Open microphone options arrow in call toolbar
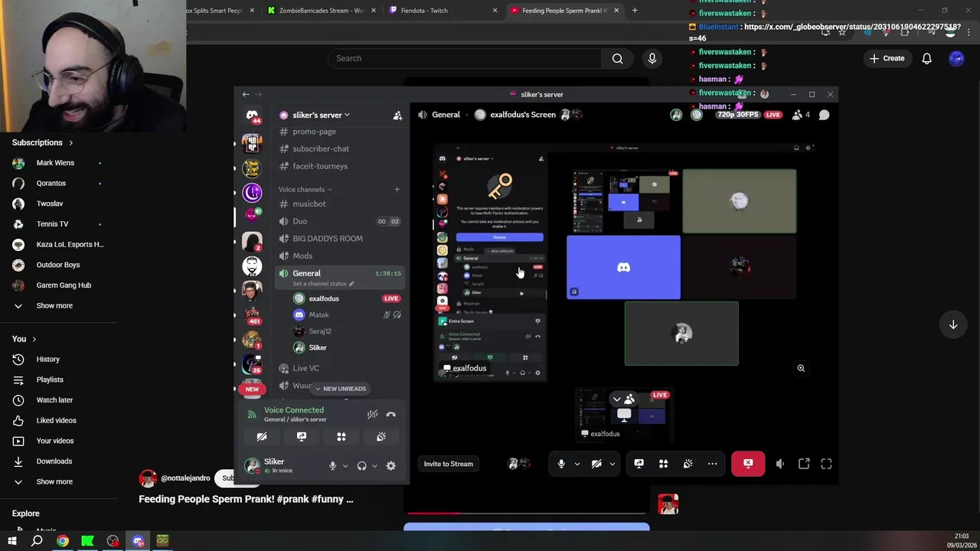980x551 pixels. click(x=577, y=464)
